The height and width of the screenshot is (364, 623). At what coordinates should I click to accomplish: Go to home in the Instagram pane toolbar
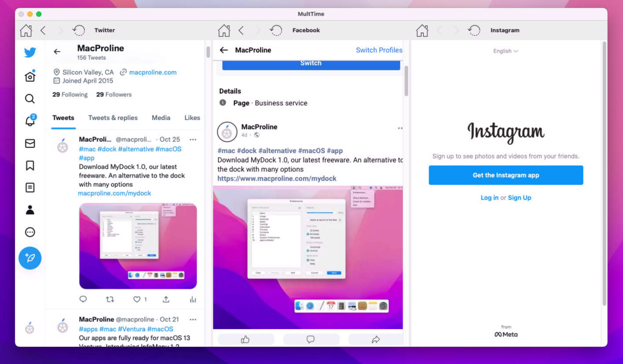tap(422, 31)
